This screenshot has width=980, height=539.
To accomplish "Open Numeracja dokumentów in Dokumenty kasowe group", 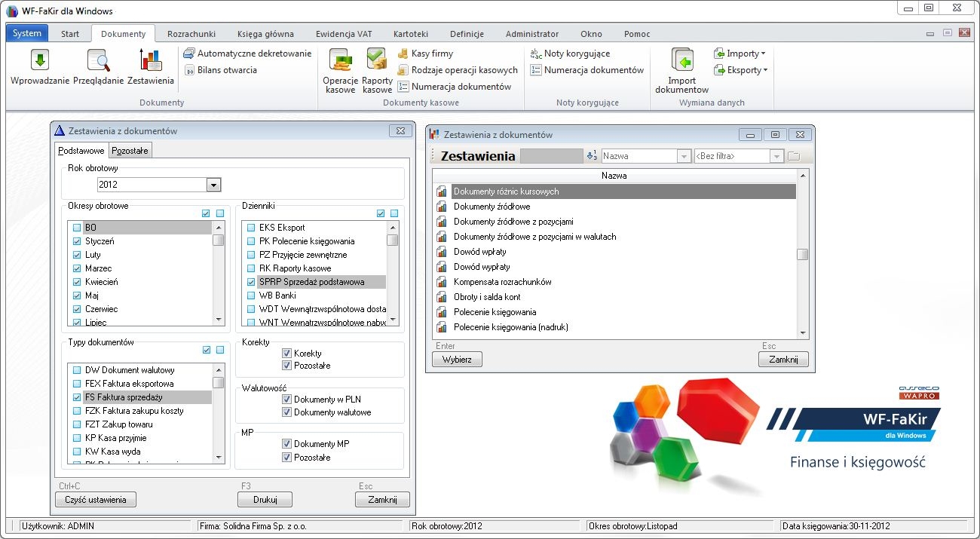I will pos(455,87).
